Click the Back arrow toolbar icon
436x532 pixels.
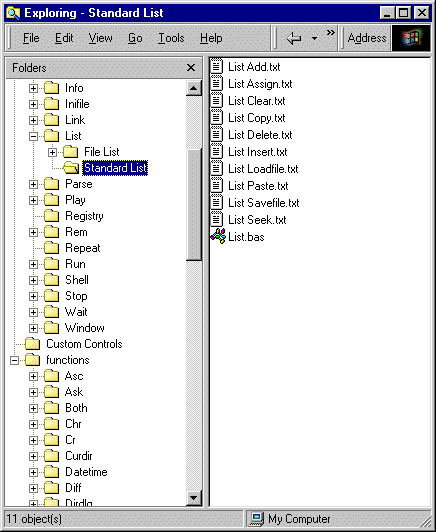coord(294,38)
